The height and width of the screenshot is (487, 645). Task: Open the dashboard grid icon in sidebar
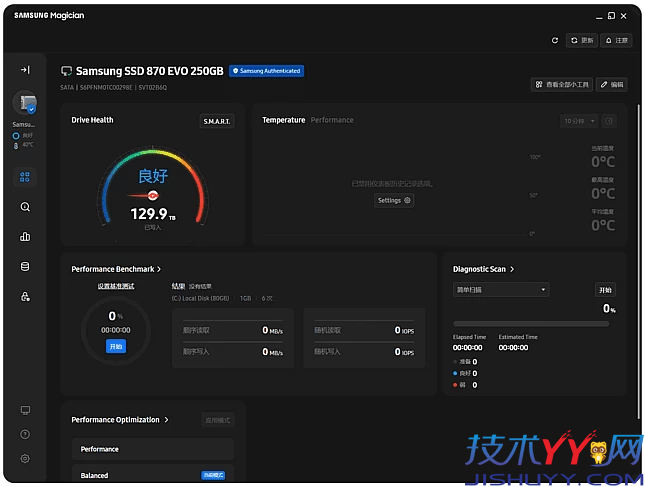(25, 177)
